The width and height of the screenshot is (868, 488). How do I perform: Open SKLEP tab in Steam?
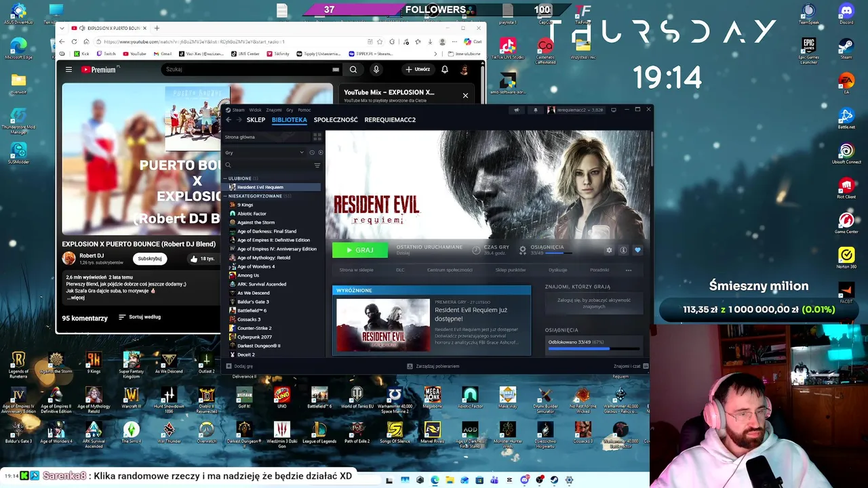(256, 120)
